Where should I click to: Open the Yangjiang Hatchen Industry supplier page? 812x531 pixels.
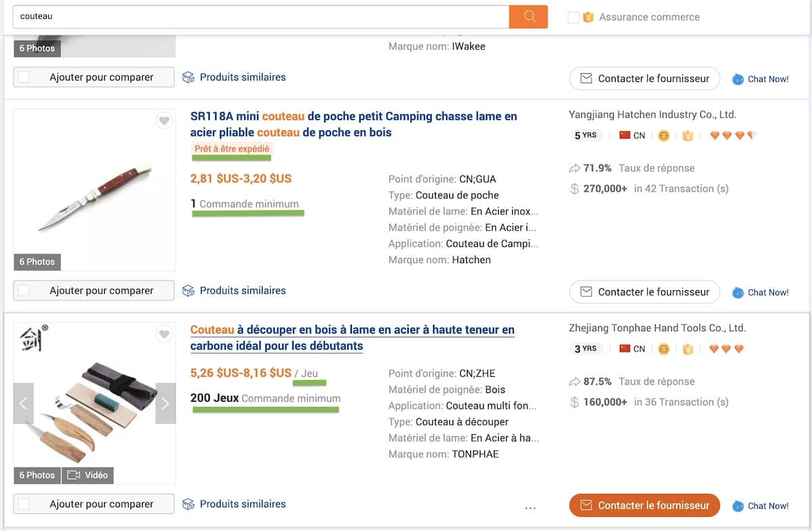click(x=654, y=114)
